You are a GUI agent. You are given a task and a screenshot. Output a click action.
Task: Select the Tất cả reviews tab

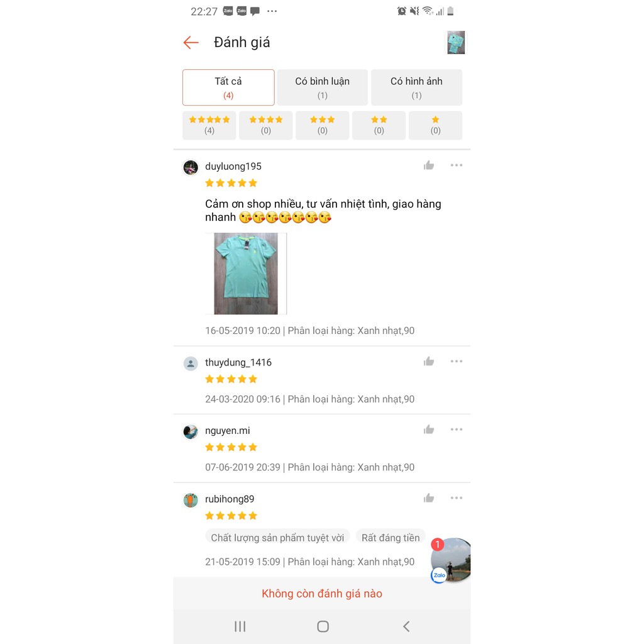228,87
